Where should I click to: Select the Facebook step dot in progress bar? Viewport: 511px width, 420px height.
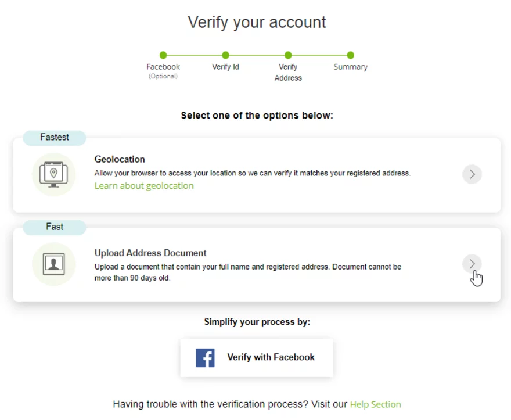tap(163, 55)
